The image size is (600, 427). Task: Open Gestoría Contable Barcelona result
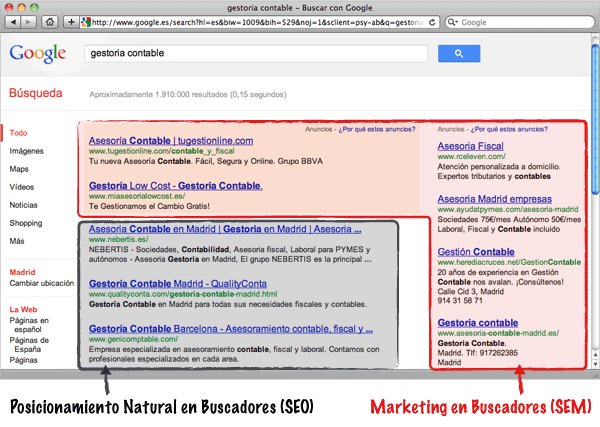coord(231,329)
